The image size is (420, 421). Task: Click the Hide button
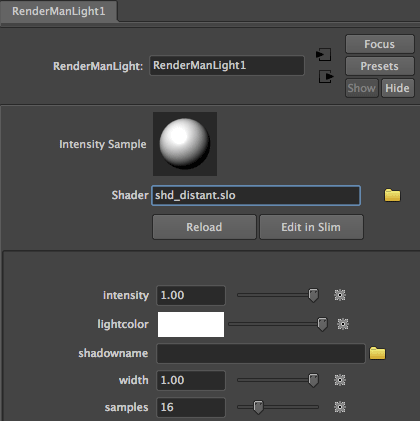pyautogui.click(x=397, y=88)
